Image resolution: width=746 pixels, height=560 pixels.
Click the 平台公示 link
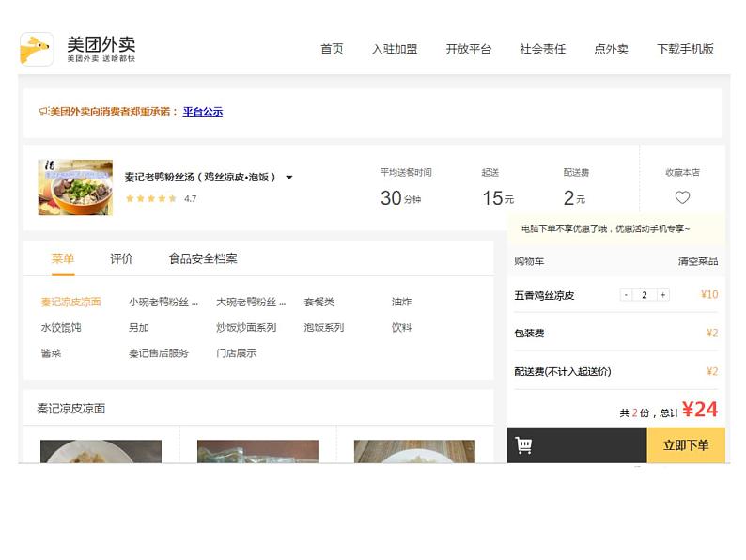pos(203,111)
